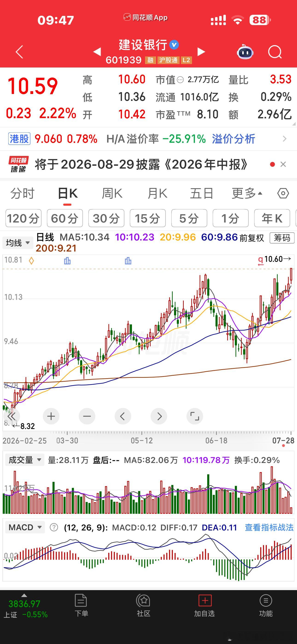
Task: Open the MACD indicator dropdown
Action: (25, 527)
